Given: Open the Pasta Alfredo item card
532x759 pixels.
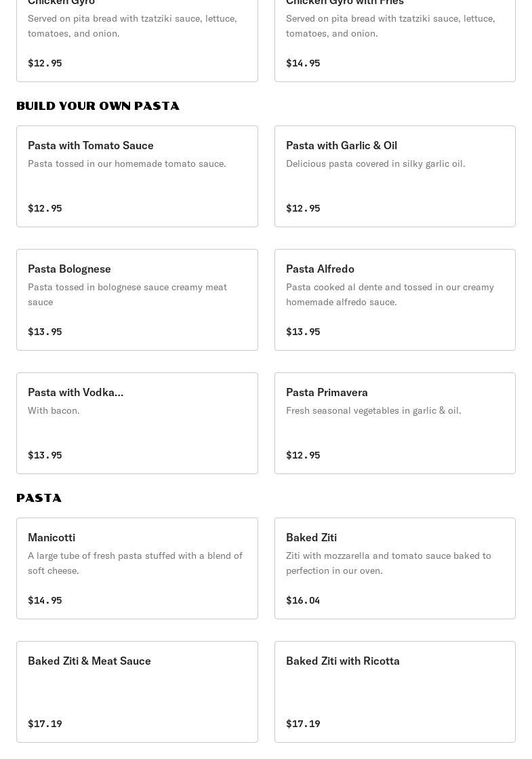Looking at the screenshot, I should pos(394,299).
